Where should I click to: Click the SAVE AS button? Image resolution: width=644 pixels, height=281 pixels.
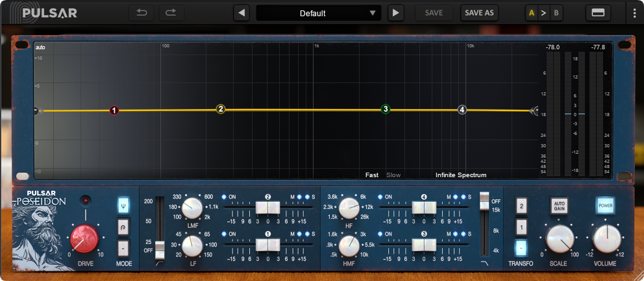[x=479, y=13]
